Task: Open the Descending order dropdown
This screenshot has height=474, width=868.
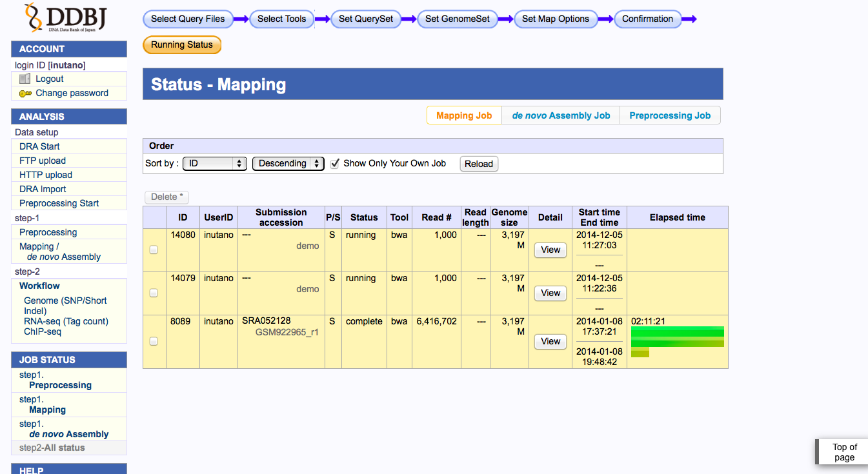Action: click(x=288, y=164)
